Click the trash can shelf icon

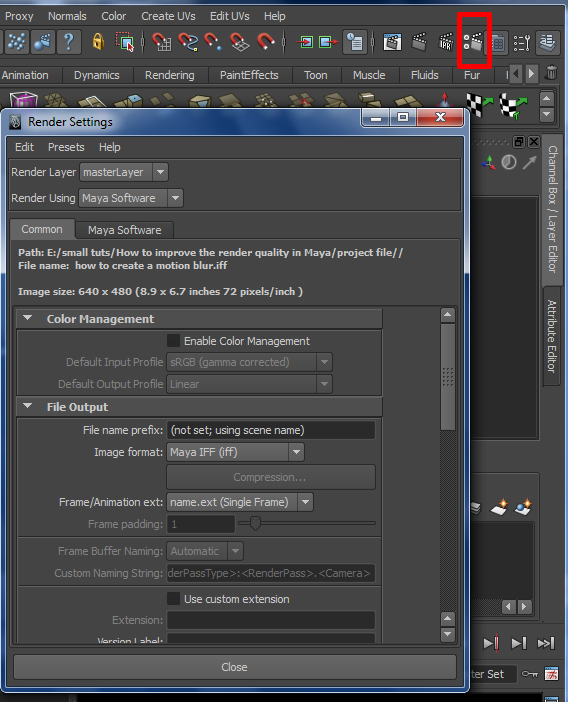click(x=551, y=73)
